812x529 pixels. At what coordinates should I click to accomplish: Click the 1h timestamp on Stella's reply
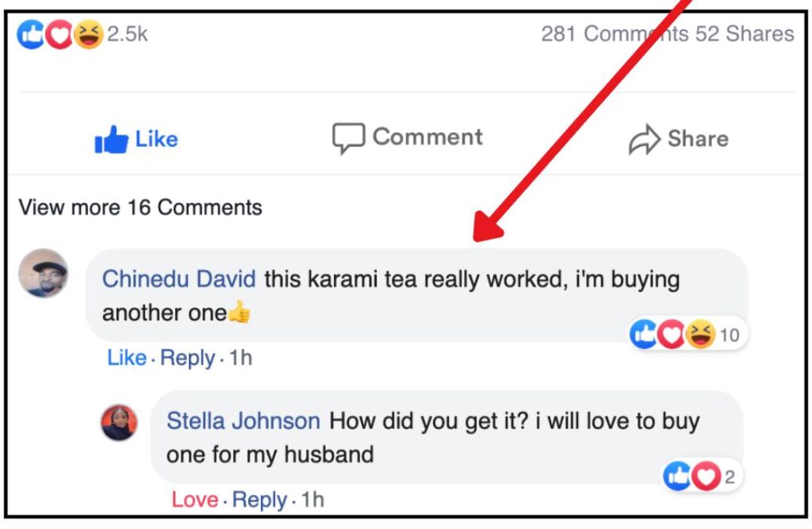(313, 500)
